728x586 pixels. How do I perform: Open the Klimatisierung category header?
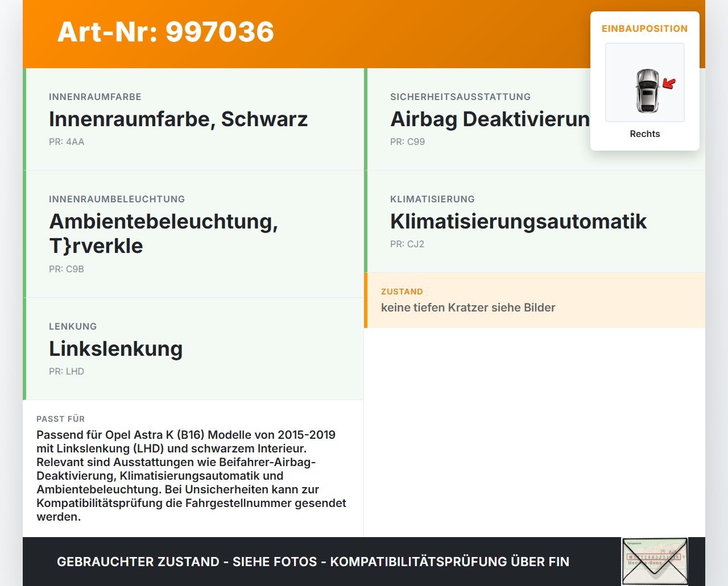click(432, 199)
